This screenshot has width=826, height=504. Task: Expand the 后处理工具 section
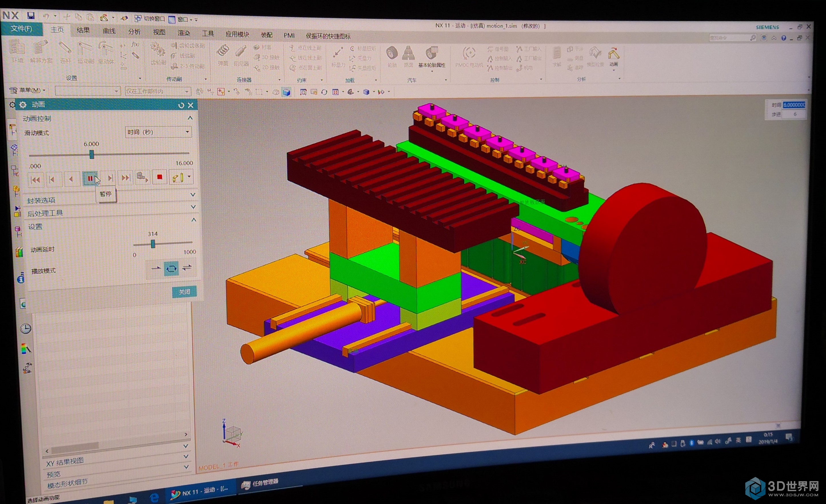(193, 207)
